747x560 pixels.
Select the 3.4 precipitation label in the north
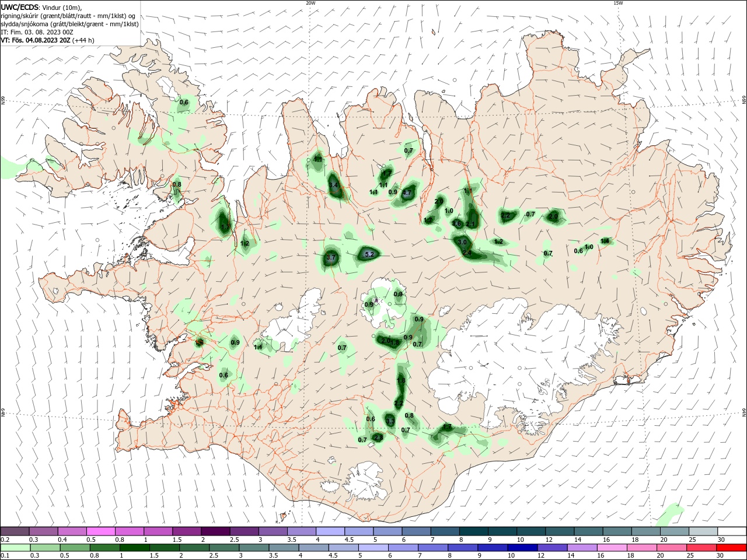333,185
